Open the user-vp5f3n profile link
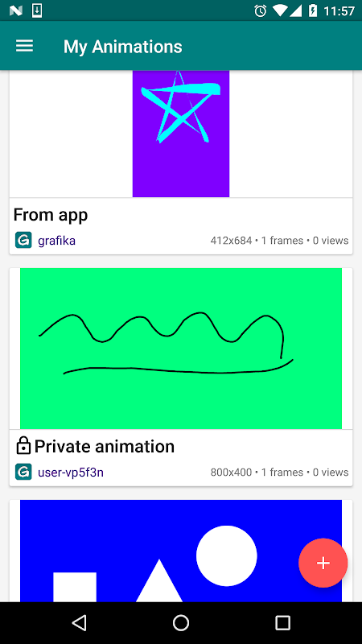The image size is (362, 644). click(x=71, y=473)
